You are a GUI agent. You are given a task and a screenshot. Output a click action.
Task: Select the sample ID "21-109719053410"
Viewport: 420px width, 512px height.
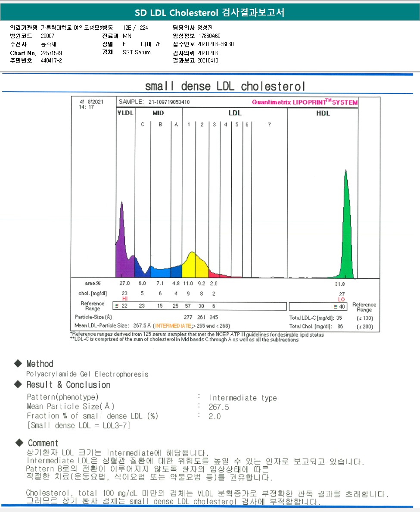[x=169, y=102]
